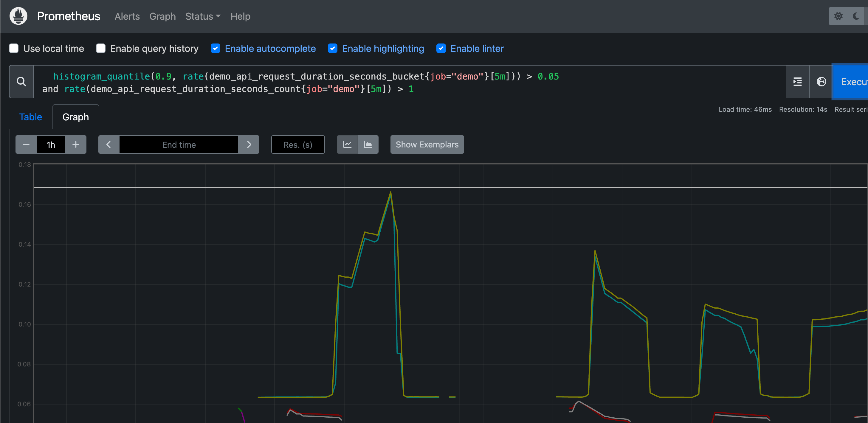The height and width of the screenshot is (423, 868).
Task: Click the search magnifier icon in query box
Action: pyautogui.click(x=21, y=82)
